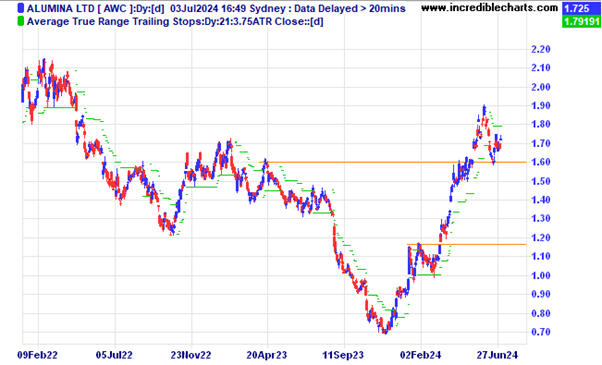Screen dimensions: 602x365
Task: Click the 11Sep23 date axis label
Action: pos(343,355)
